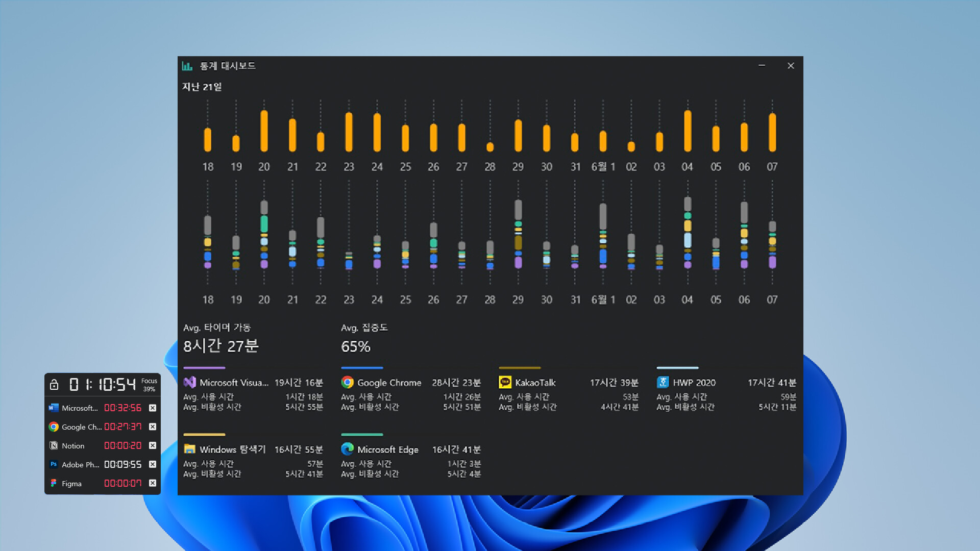Viewport: 980px width, 551px height.
Task: Remove Notion from the timer list
Action: click(153, 446)
